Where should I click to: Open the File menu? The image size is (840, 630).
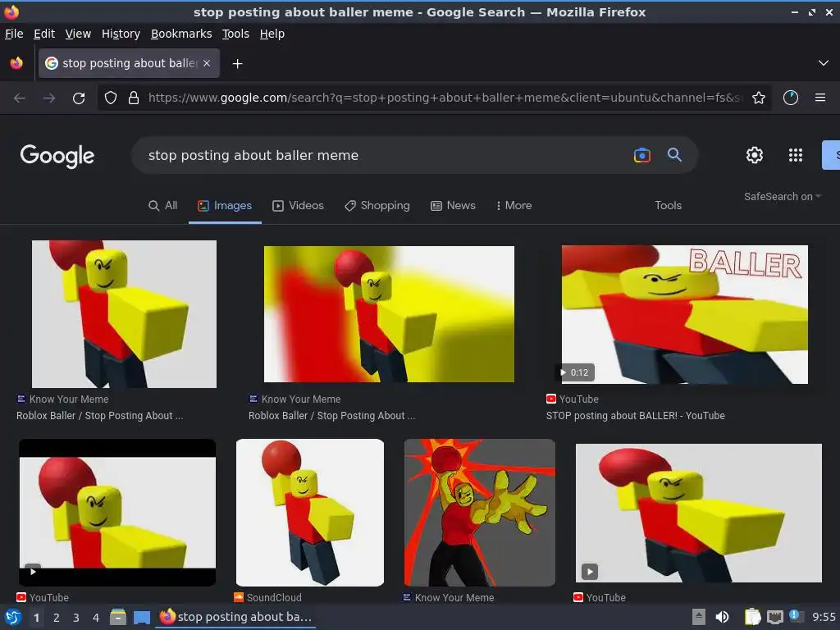click(x=14, y=34)
